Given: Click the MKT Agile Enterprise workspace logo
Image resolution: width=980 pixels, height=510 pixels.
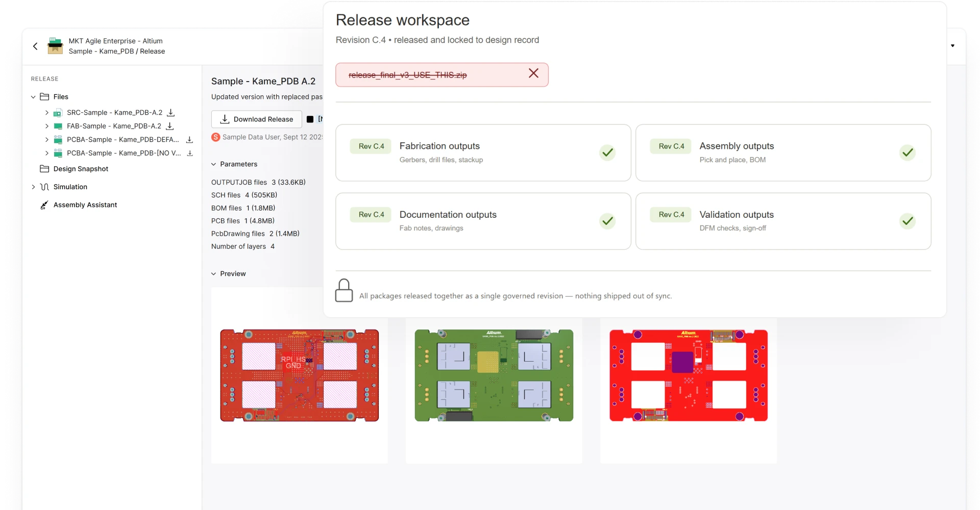Looking at the screenshot, I should (x=55, y=46).
